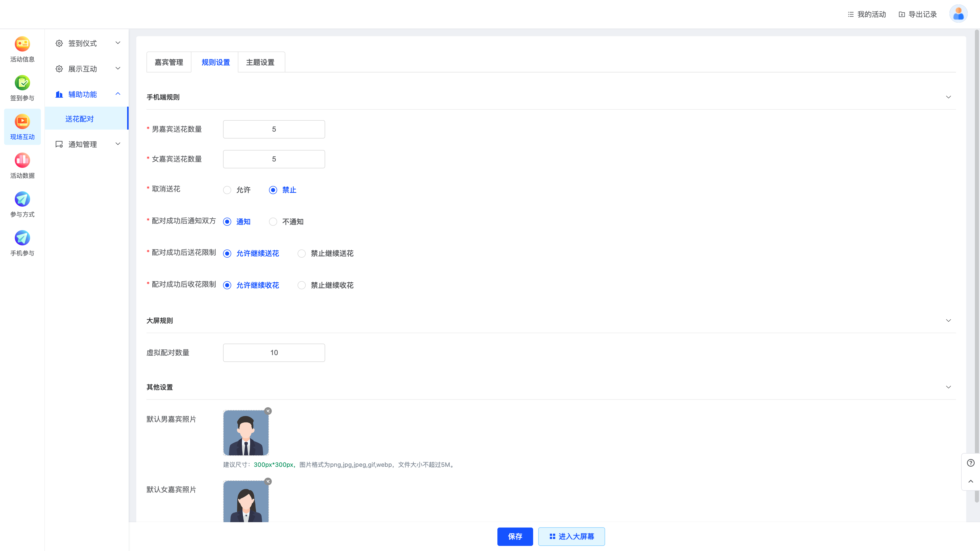
Task: Select 允许继续送花 radio option
Action: pyautogui.click(x=227, y=254)
